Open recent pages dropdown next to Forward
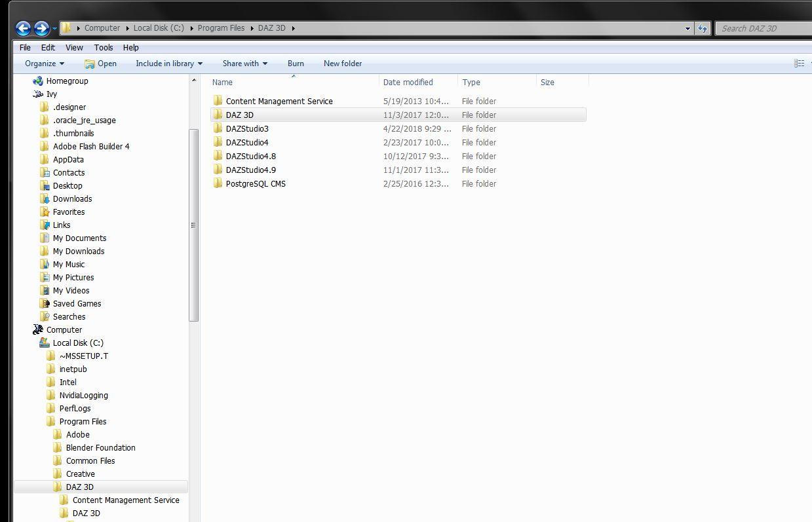The width and height of the screenshot is (812, 522). 54,28
